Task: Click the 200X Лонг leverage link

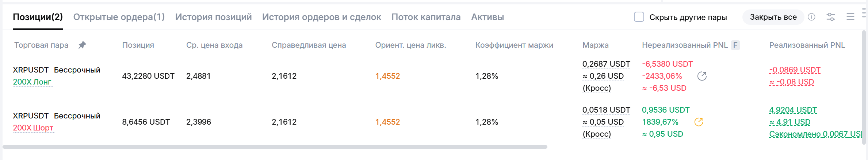Action: 32,82
